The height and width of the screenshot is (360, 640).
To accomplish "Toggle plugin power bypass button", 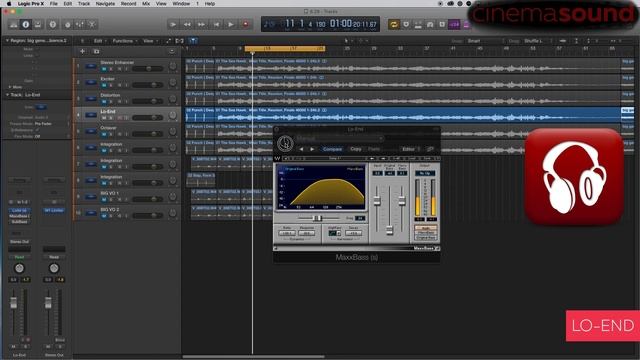I will point(285,143).
